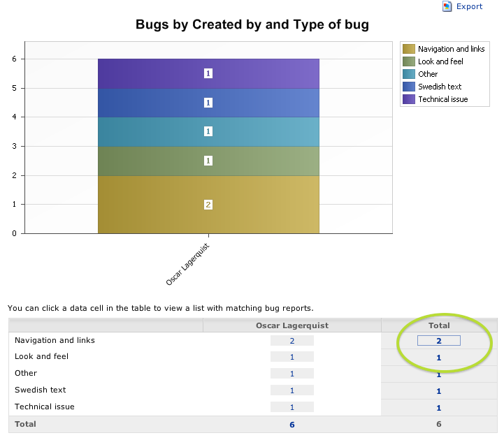Viewport: 504px width, 447px height.
Task: Click the Navigation and links Total value
Action: [439, 341]
